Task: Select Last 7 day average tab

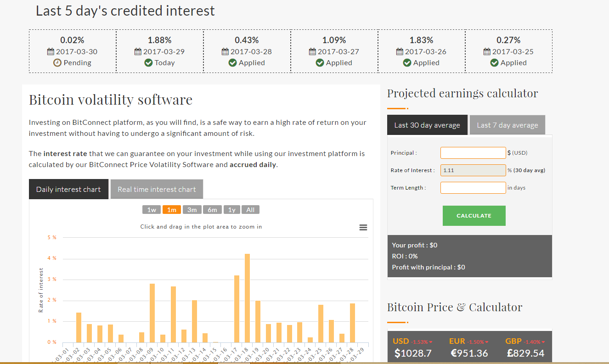Action: tap(507, 125)
